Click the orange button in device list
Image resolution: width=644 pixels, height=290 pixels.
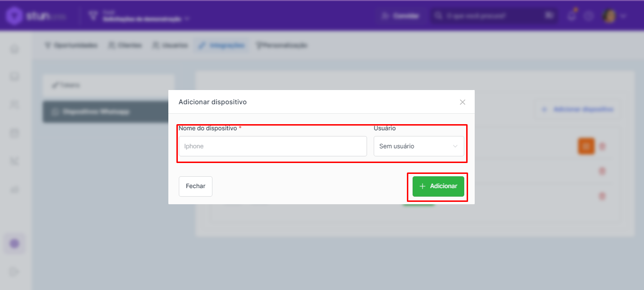point(586,146)
